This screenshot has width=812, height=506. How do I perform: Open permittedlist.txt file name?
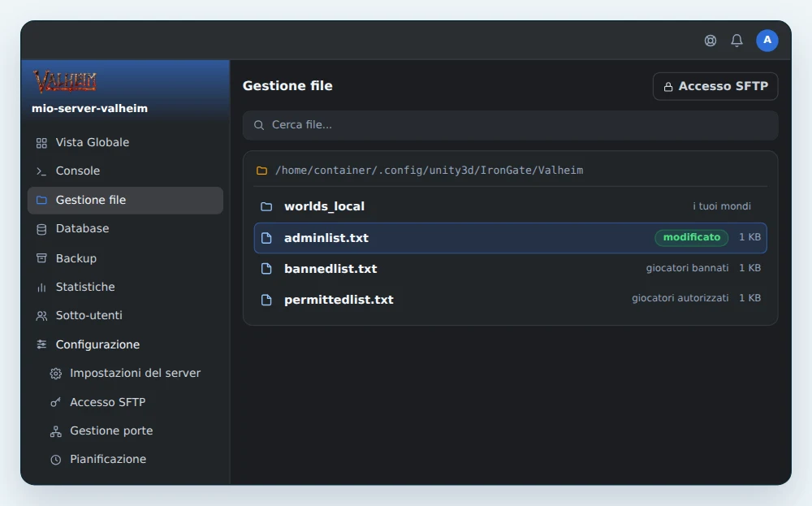339,300
